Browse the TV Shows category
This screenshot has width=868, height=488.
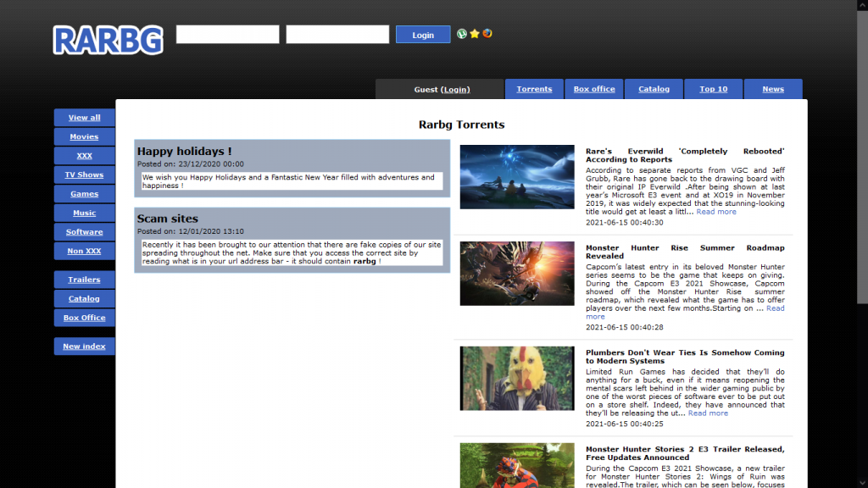click(x=85, y=175)
